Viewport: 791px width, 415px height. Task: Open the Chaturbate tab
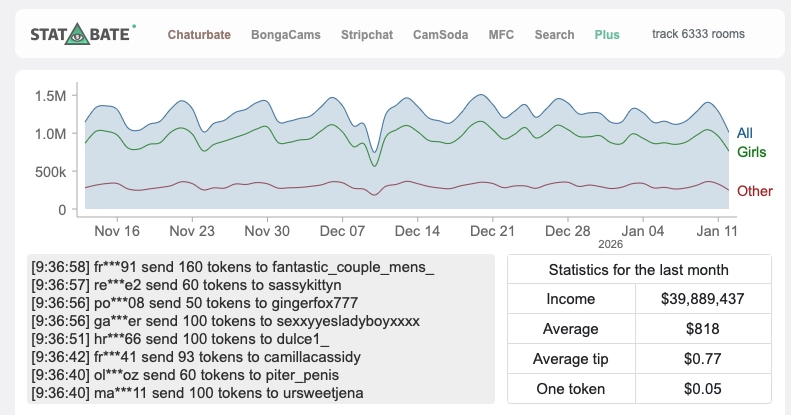(199, 35)
